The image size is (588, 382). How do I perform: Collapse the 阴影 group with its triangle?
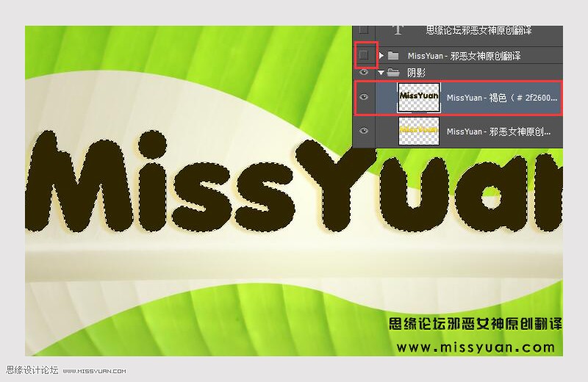tap(381, 72)
